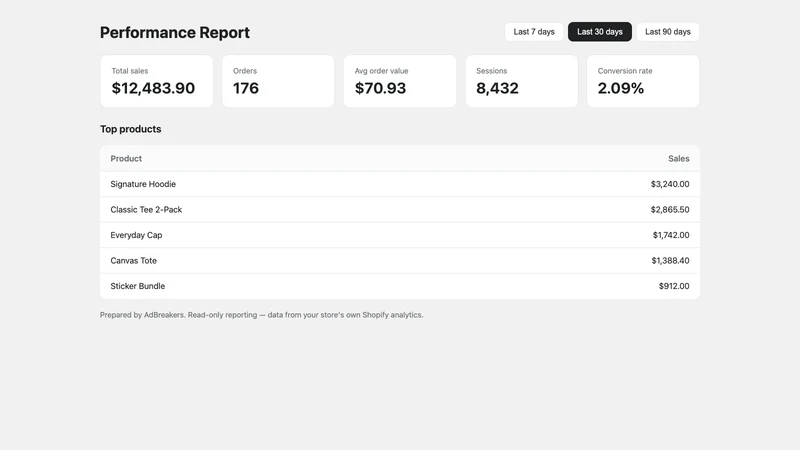Screen dimensions: 800x450
Task: Click the Sales column header
Action: (679, 159)
